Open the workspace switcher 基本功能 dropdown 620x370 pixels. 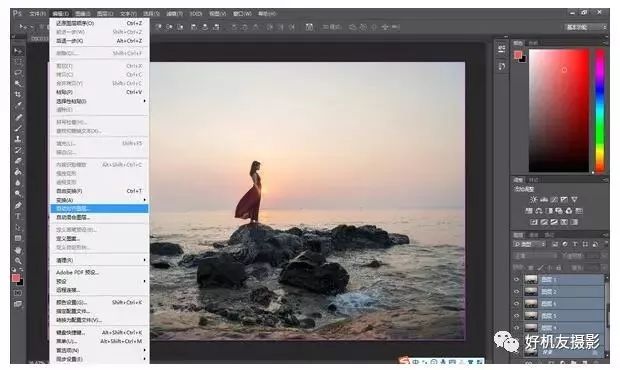click(586, 27)
